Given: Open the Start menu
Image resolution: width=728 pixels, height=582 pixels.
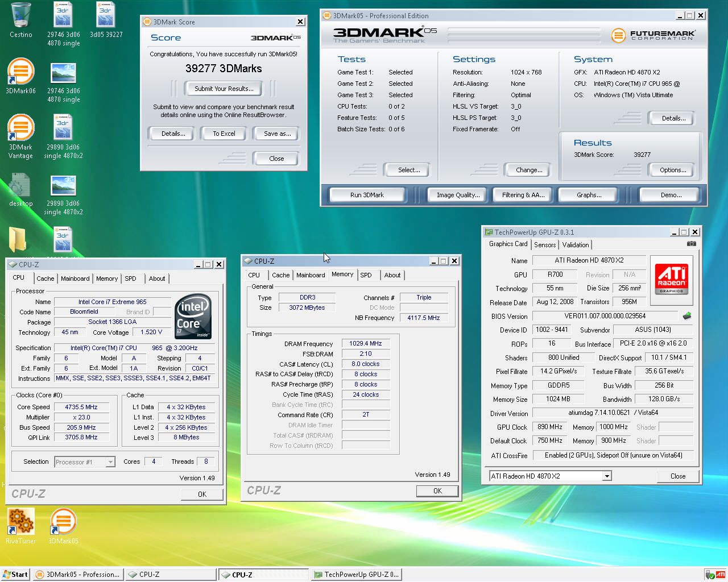Looking at the screenshot, I should point(15,575).
